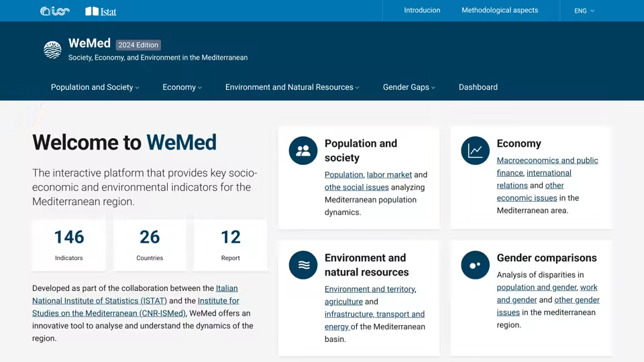Click the CNR logo in top bar
Viewport: 644px width, 362px height.
pos(55,11)
